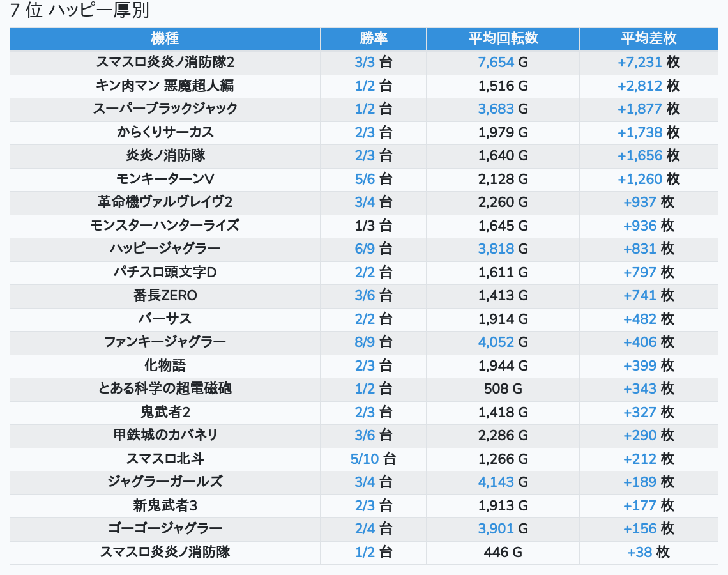Click the 平均回転数 column header
This screenshot has width=728, height=575.
click(x=503, y=38)
